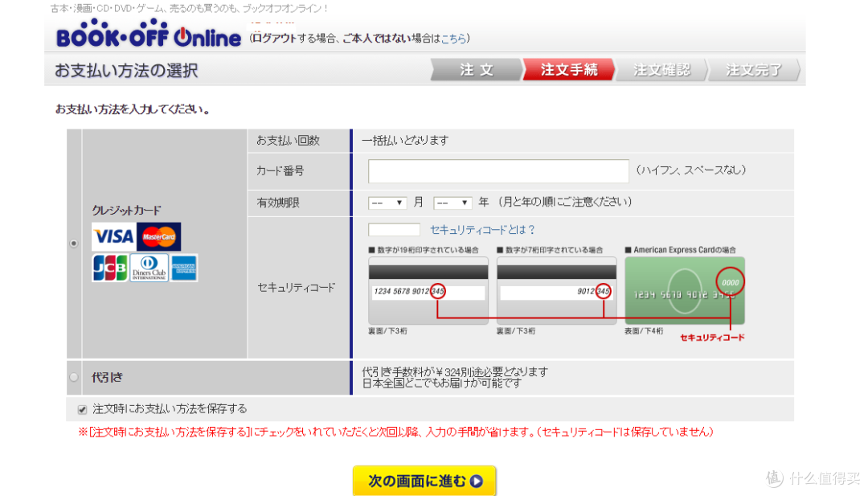Select the 代引き payment radio button

tap(74, 378)
